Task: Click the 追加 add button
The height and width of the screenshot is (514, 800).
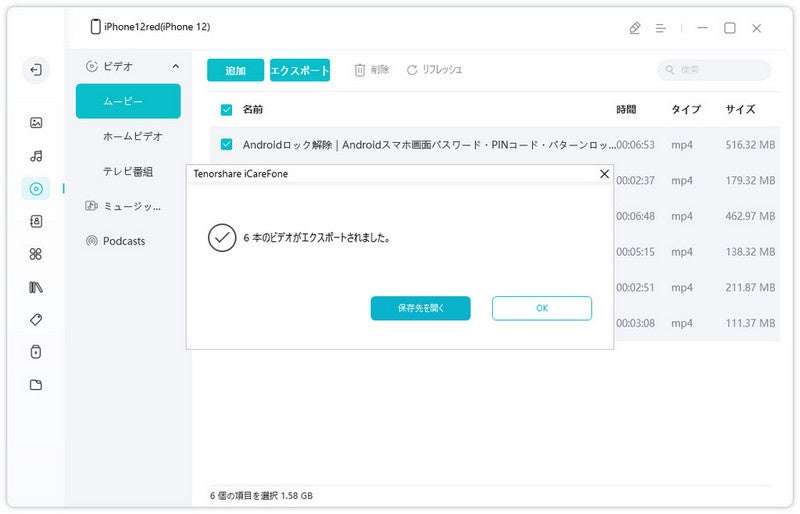Action: tap(236, 70)
